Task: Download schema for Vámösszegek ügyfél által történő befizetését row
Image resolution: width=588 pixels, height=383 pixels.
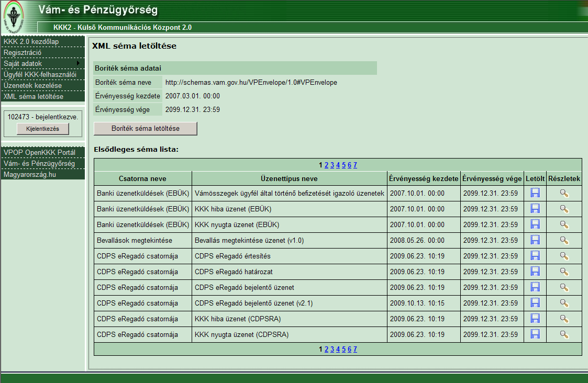Action: point(535,193)
